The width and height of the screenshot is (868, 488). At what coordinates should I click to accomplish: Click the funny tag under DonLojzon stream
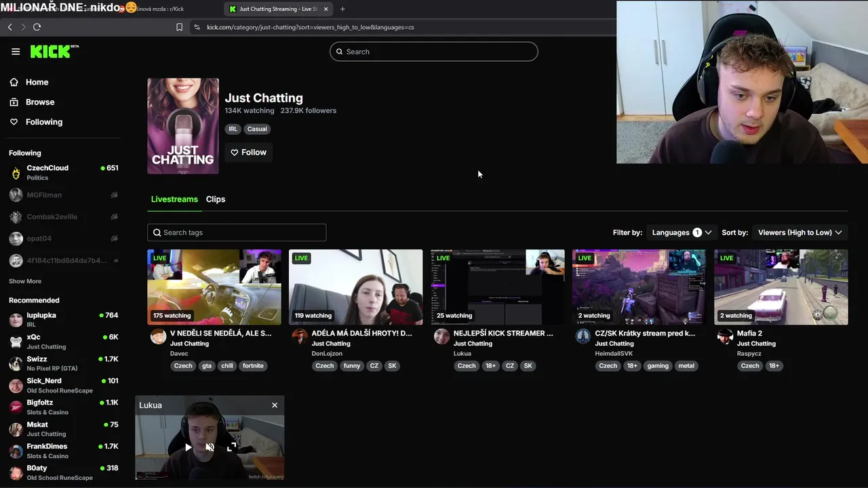tap(352, 366)
